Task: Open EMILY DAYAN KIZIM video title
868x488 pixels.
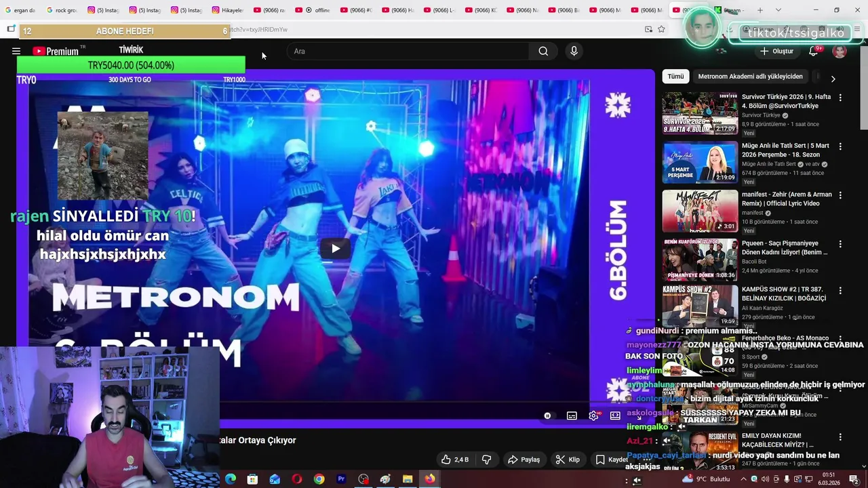Action: (778, 440)
